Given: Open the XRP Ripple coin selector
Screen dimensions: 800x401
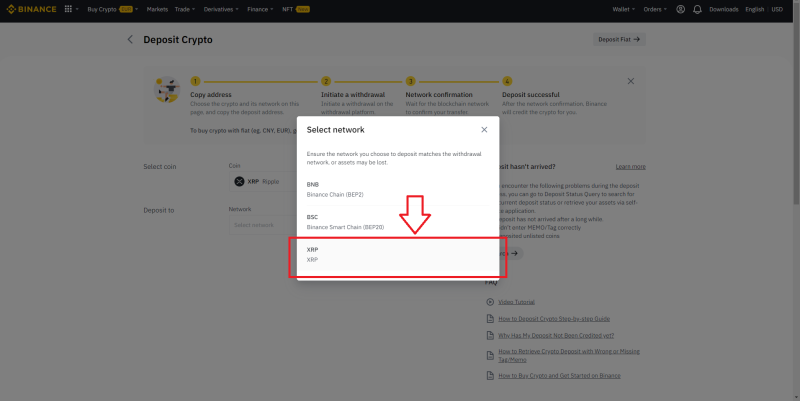Looking at the screenshot, I should click(263, 181).
